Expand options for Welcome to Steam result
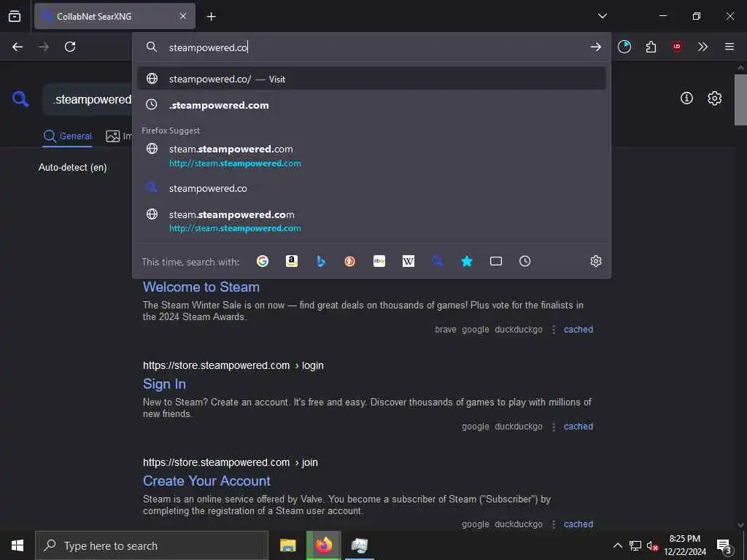 click(x=553, y=330)
